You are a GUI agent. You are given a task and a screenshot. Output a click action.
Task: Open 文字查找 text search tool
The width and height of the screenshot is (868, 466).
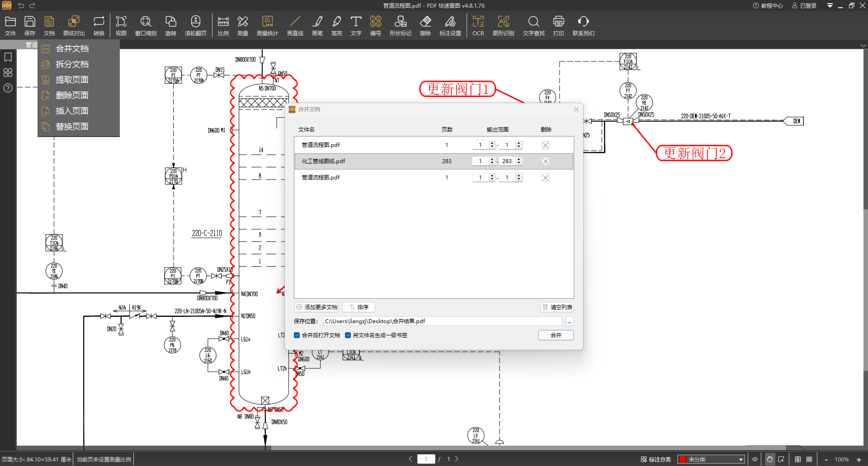pos(533,26)
